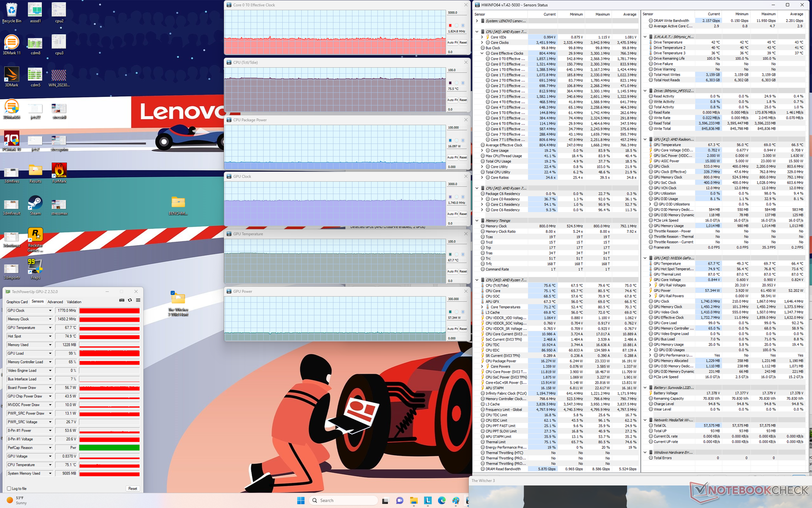The image size is (812, 508).
Task: Toggle the middle option in CPU (Tctl/Tdie) graph
Action: (x=456, y=83)
